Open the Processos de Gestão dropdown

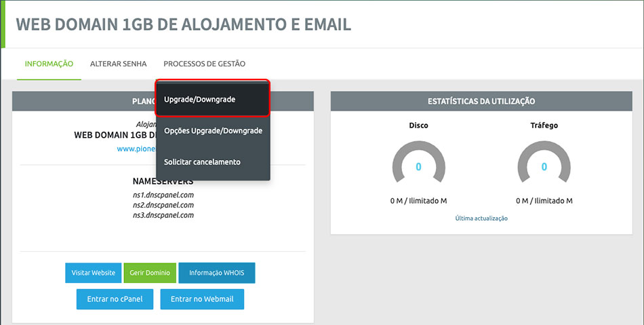pyautogui.click(x=204, y=64)
